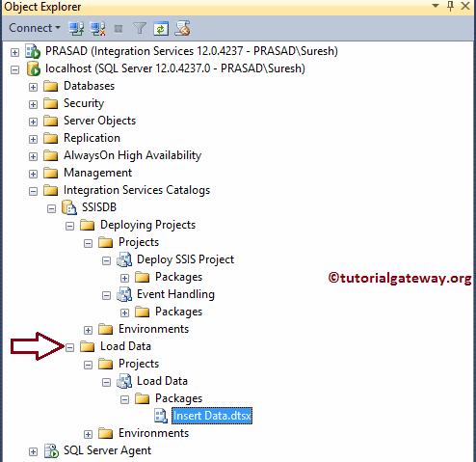Screen dimensions: 476x462
Task: Expand Packages under Event Handling
Action: 124,313
